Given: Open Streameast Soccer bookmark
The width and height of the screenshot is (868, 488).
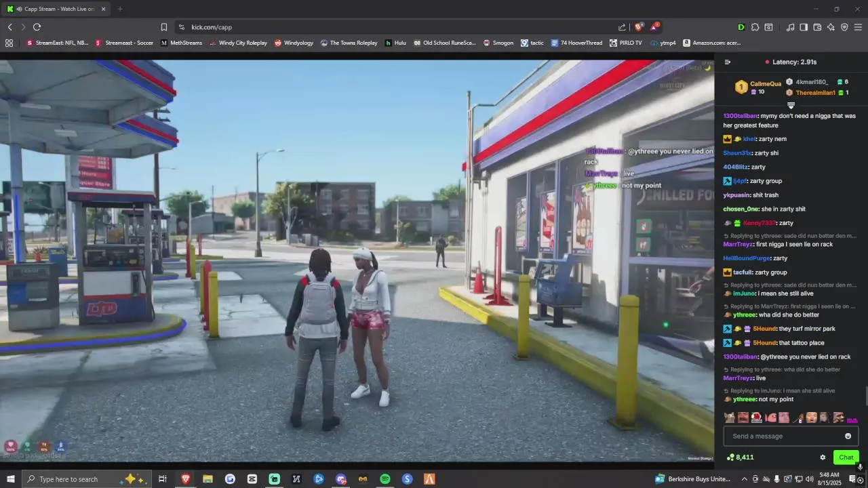Looking at the screenshot, I should (x=124, y=43).
